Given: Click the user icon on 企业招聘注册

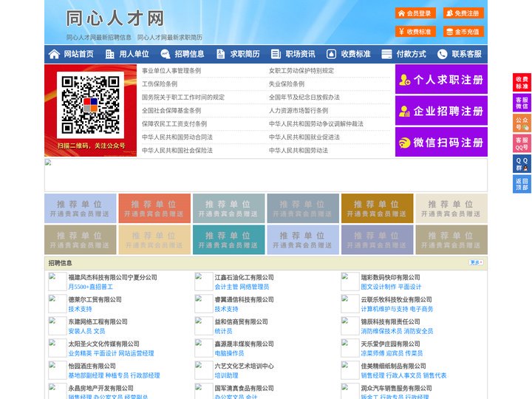Looking at the screenshot, I should point(404,111).
